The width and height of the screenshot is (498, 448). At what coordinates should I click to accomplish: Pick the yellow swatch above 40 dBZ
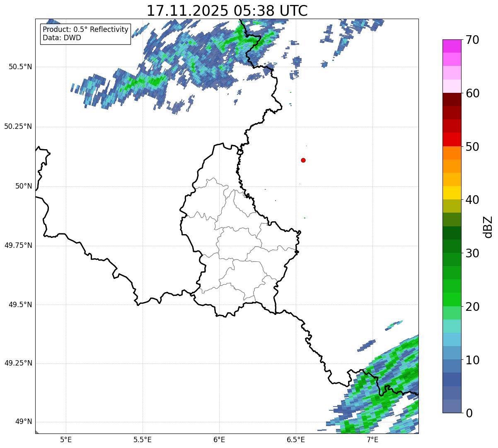tap(452, 193)
